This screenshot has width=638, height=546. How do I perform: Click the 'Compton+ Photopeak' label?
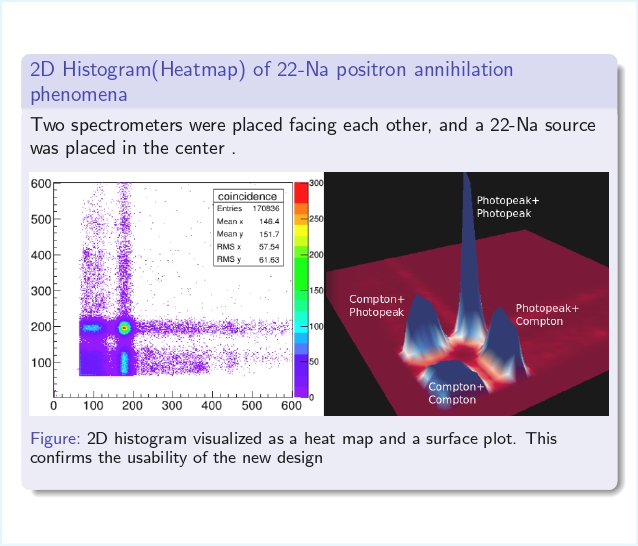tap(377, 306)
